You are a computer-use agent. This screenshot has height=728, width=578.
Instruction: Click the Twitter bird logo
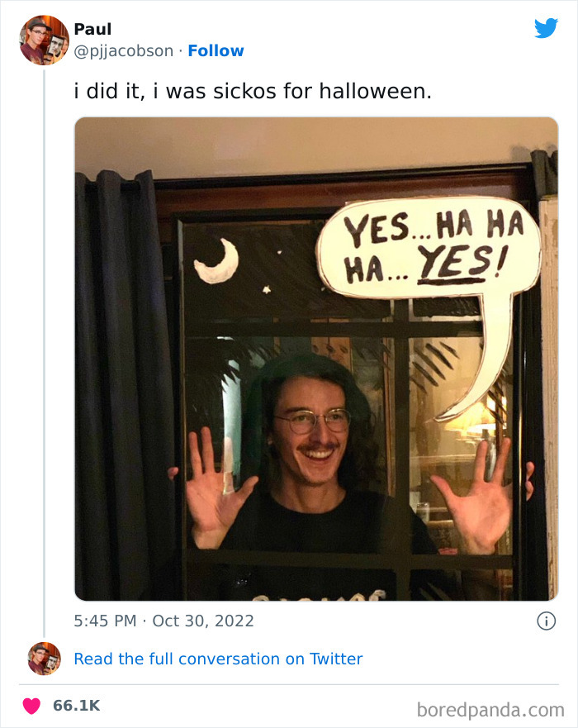tap(546, 28)
